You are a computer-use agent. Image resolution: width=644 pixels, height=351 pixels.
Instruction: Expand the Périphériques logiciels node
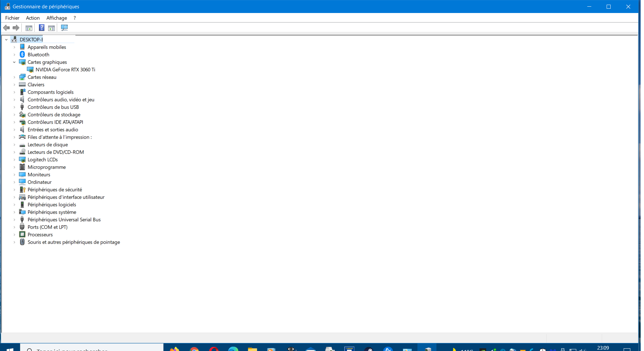click(14, 205)
